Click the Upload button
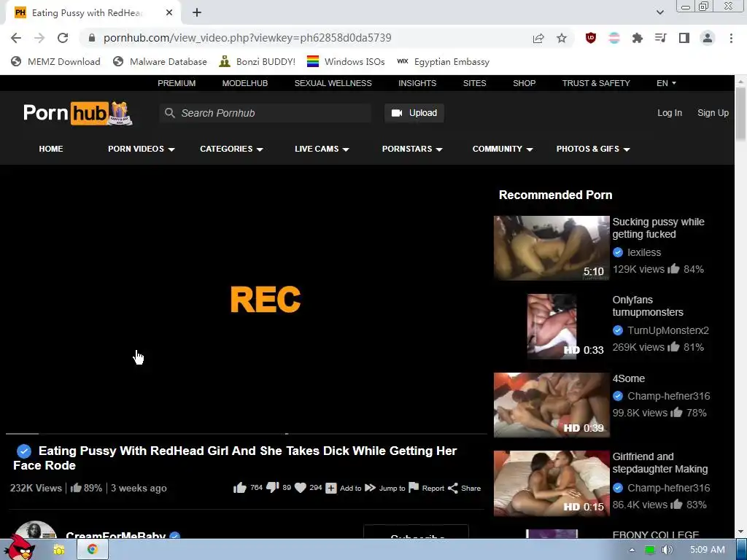The image size is (747, 560). click(414, 113)
